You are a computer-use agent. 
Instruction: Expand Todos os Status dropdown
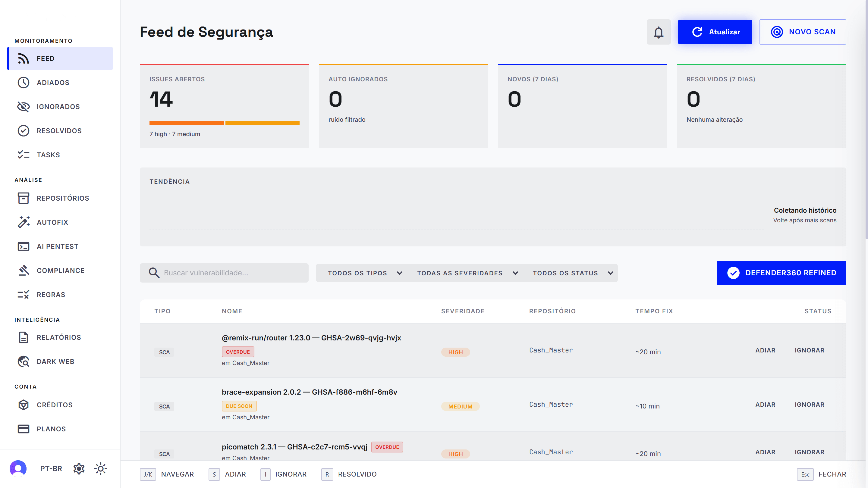pyautogui.click(x=573, y=273)
